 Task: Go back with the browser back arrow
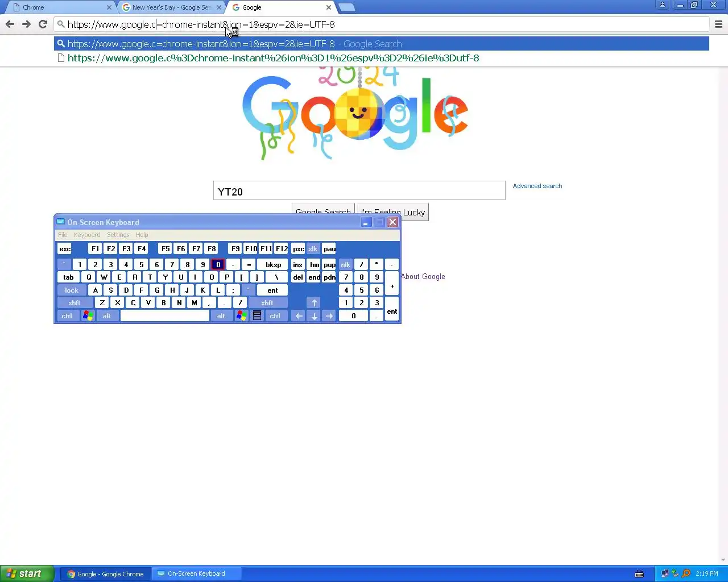[x=10, y=24]
